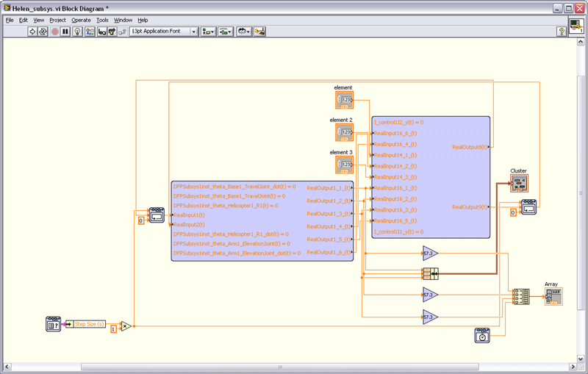Open the context help question mark
The image size is (588, 374).
(561, 32)
